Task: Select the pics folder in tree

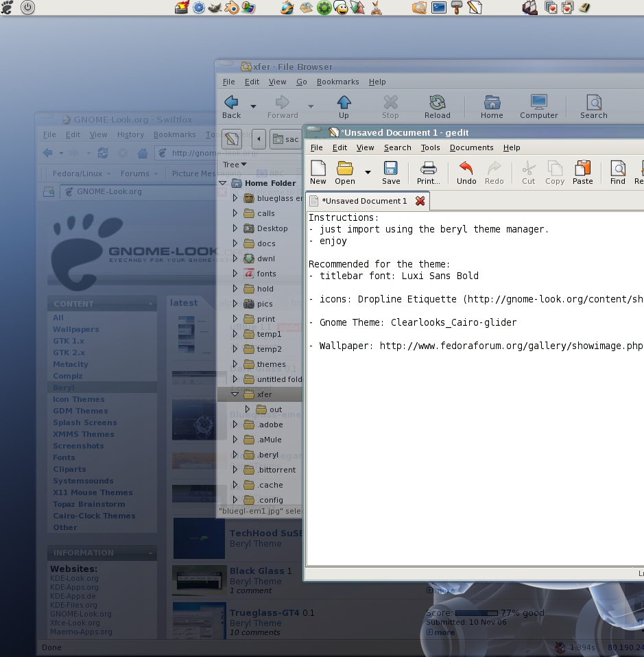Action: coord(264,304)
